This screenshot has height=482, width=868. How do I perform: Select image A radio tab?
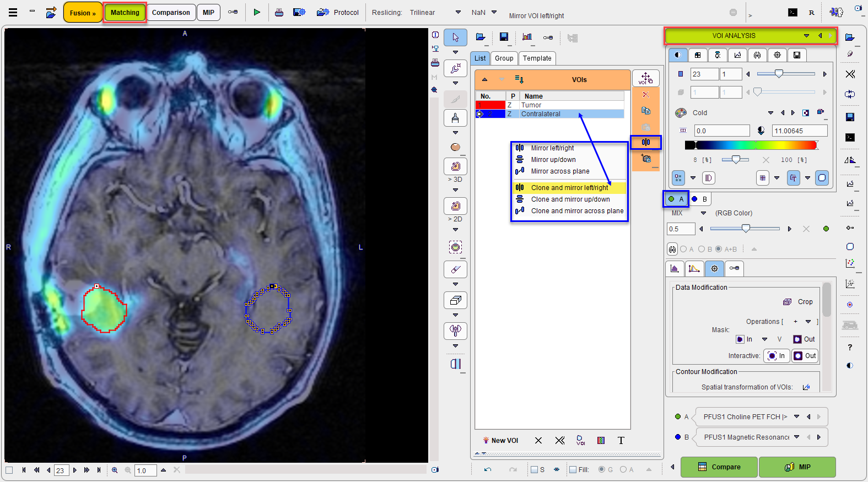(676, 199)
